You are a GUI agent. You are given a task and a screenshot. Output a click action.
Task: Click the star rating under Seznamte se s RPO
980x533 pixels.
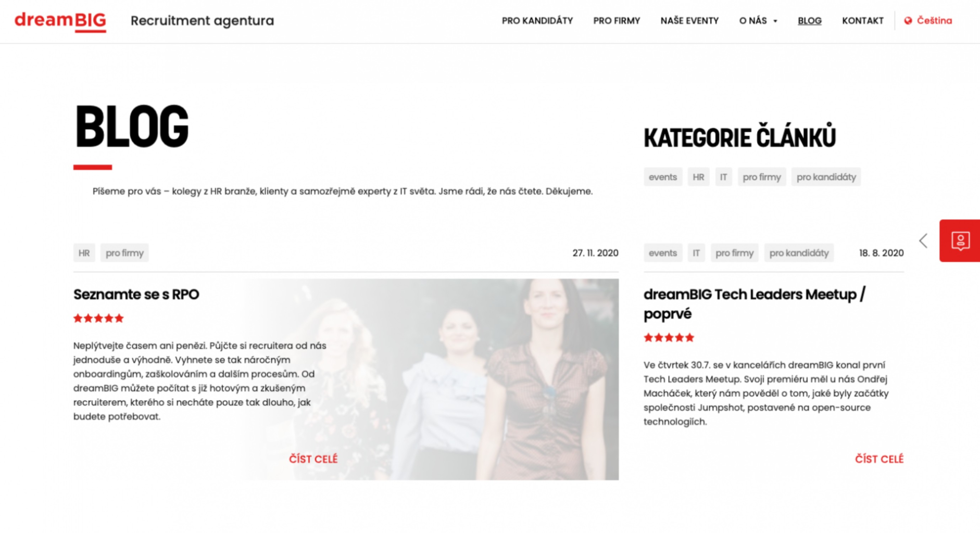(98, 318)
